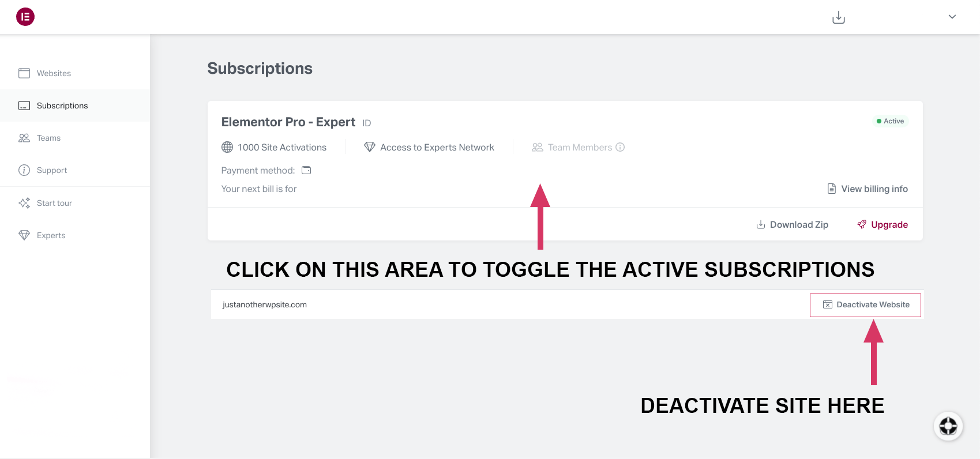
Task: Select Subscriptions in the sidebar
Action: pos(62,106)
